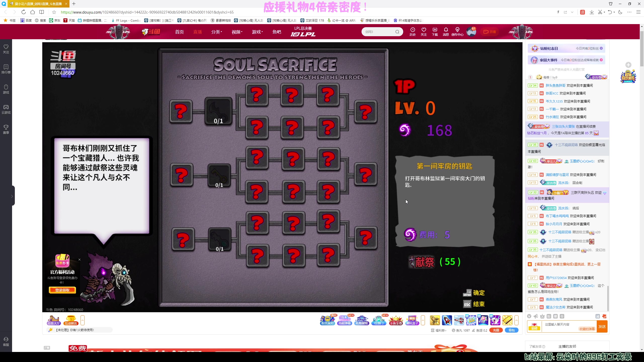Open 礼物展馆 activity icon
644x362 pixels.
pyautogui.click(x=362, y=320)
